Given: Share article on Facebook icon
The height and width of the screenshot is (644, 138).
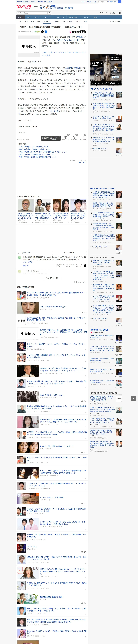Looking at the screenshot, I should click(46, 32).
